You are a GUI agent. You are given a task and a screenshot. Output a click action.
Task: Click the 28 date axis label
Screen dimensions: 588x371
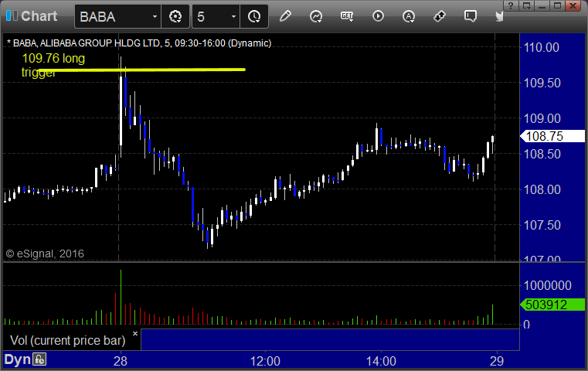click(x=121, y=361)
